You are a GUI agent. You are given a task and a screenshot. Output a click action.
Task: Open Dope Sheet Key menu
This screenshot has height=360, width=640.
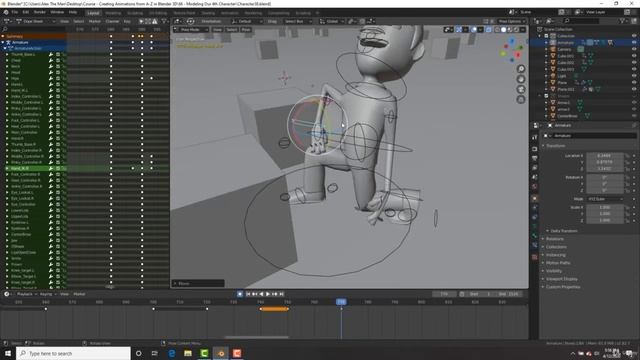[127, 21]
